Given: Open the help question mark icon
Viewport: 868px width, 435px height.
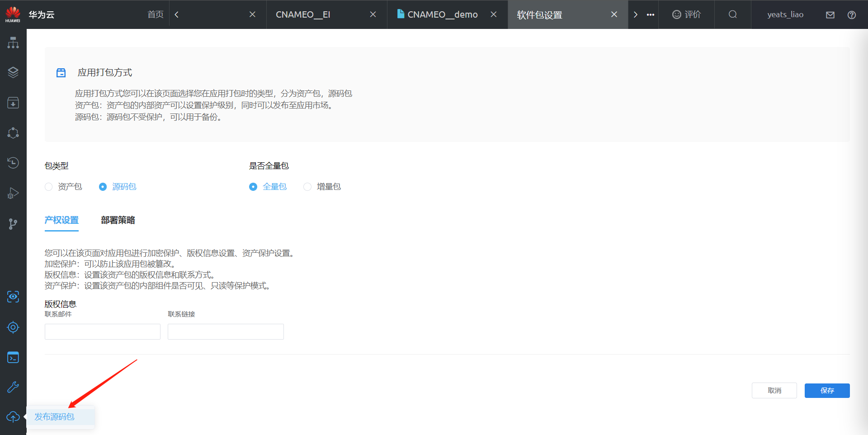Looking at the screenshot, I should tap(852, 15).
